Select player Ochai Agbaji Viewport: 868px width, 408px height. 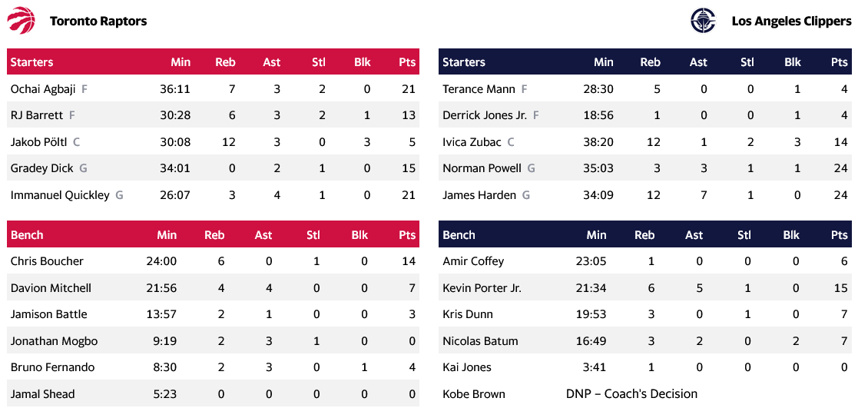click(x=43, y=89)
